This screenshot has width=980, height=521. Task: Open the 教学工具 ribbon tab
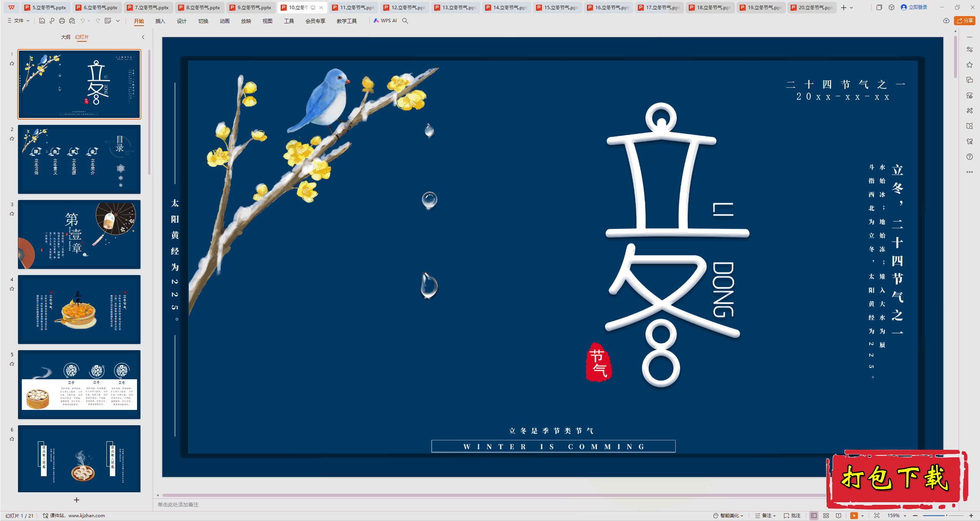[346, 21]
